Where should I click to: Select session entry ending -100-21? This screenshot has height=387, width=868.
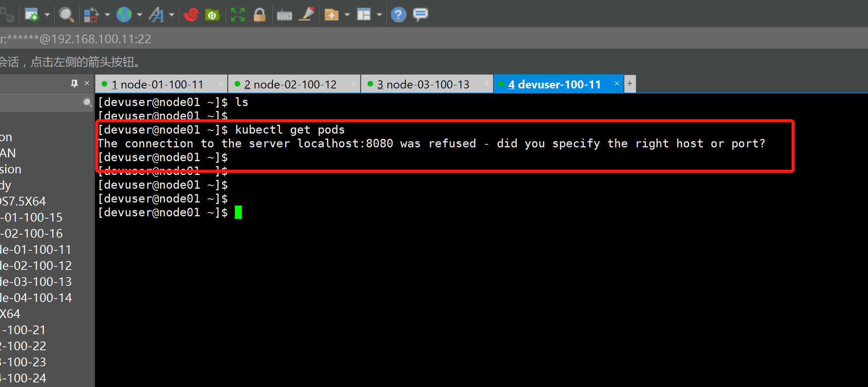coord(23,330)
